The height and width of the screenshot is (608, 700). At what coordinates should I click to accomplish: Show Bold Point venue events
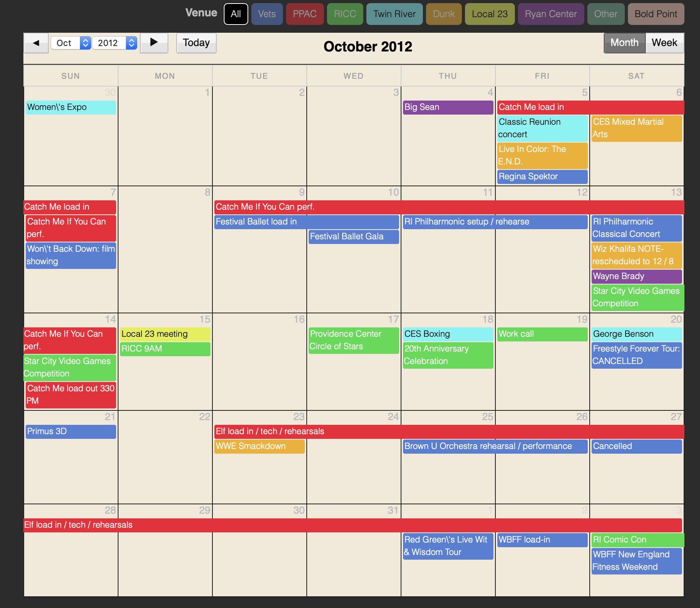pos(656,14)
